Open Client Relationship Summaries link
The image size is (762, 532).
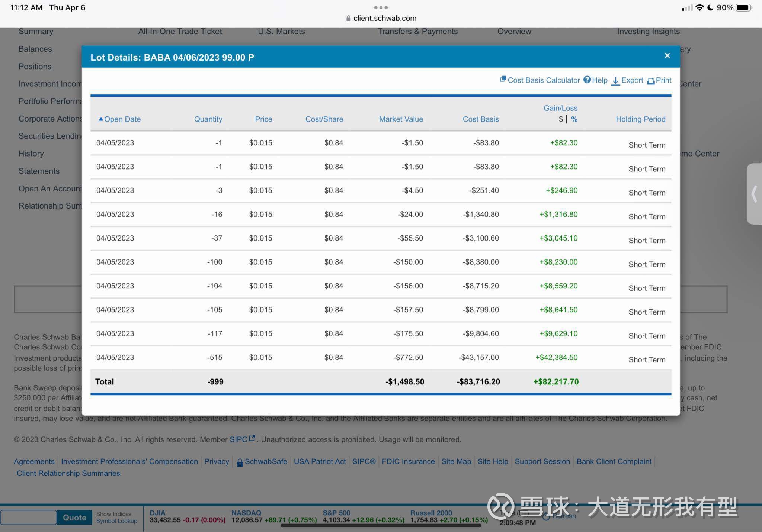click(x=68, y=473)
